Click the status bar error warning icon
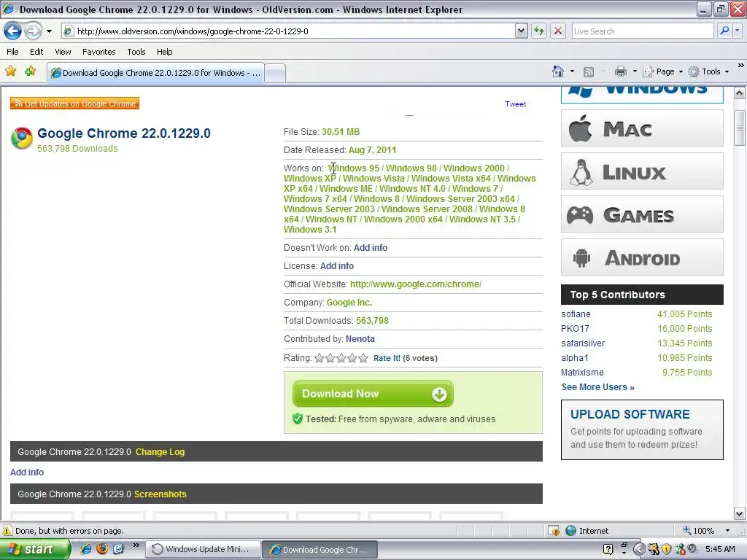The height and width of the screenshot is (560, 747). tap(7, 531)
